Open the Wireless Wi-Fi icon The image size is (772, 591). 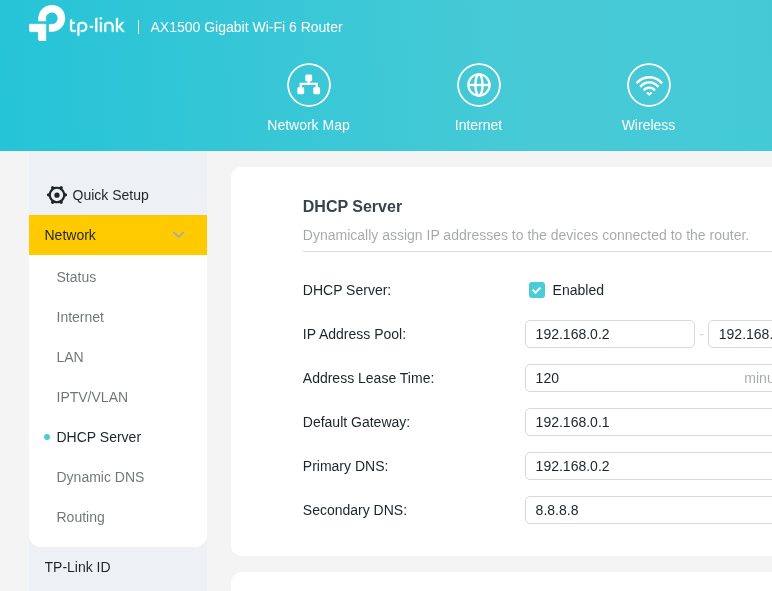pos(648,85)
